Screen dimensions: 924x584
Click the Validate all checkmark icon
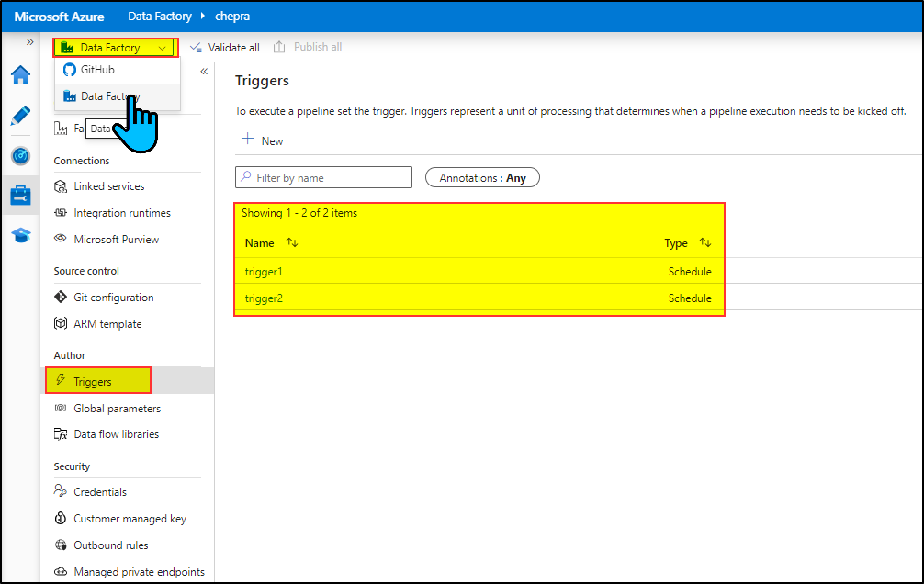[x=197, y=47]
